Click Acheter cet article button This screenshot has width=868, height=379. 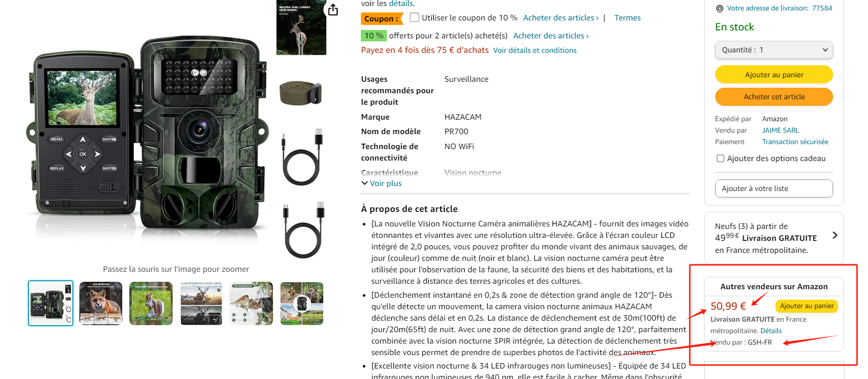774,97
